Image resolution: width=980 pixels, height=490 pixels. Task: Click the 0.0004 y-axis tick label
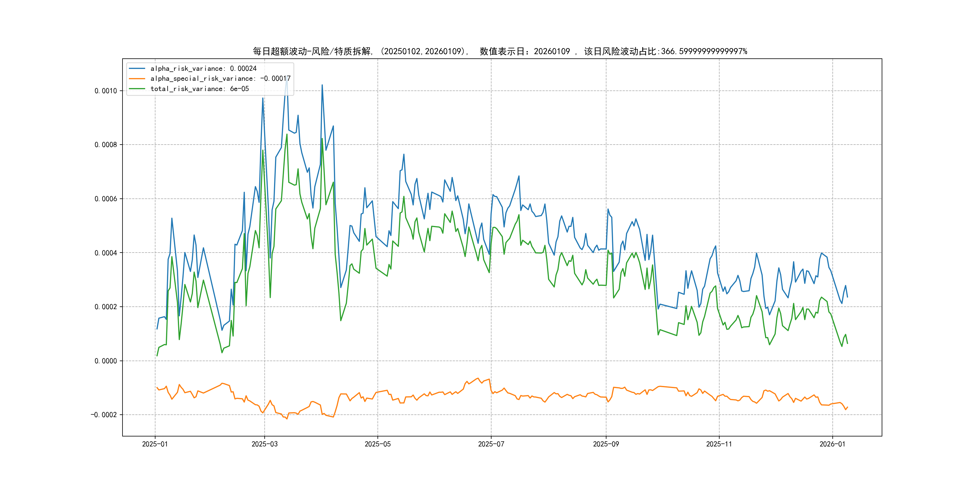[106, 253]
